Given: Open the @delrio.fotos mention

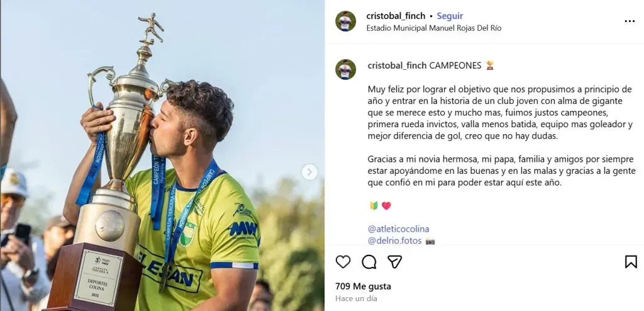Looking at the screenshot, I should pos(395,240).
